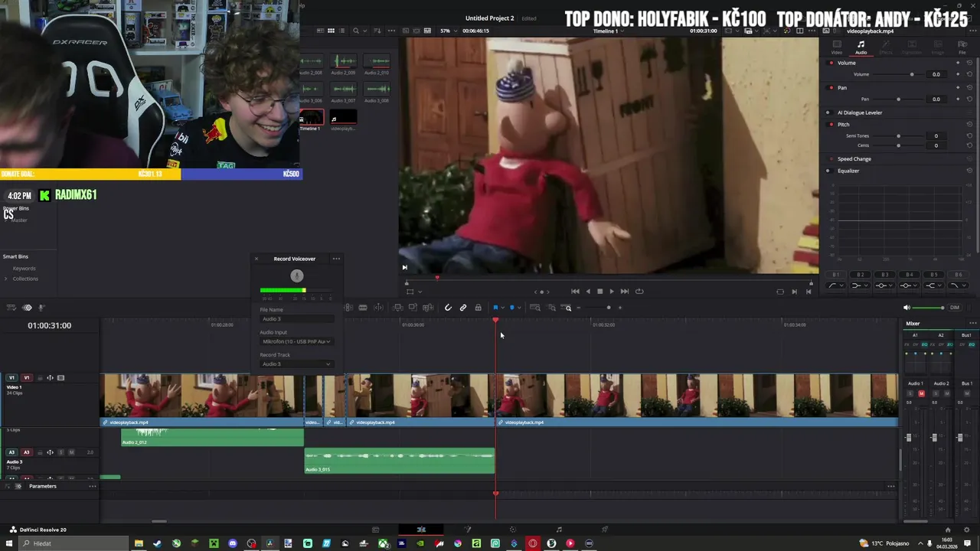
Task: Adjust the Volume slider in Inspector
Action: [x=911, y=74]
